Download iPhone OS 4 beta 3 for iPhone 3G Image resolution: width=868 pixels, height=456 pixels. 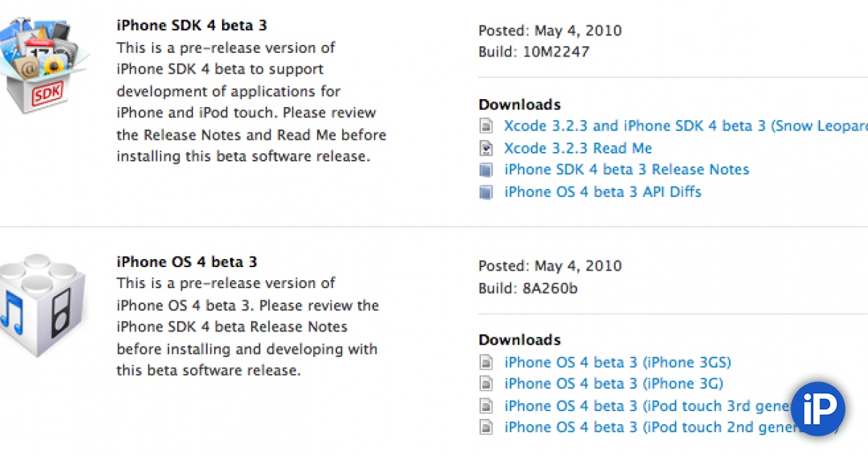(614, 383)
